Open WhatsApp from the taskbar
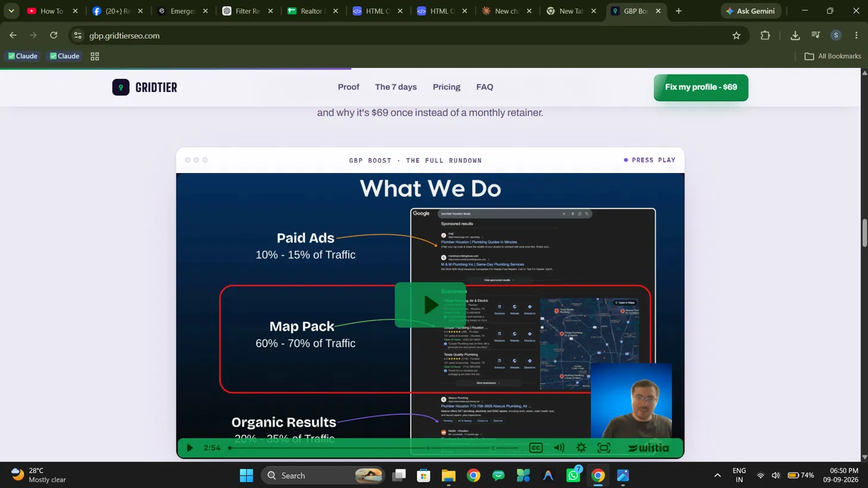 [573, 475]
